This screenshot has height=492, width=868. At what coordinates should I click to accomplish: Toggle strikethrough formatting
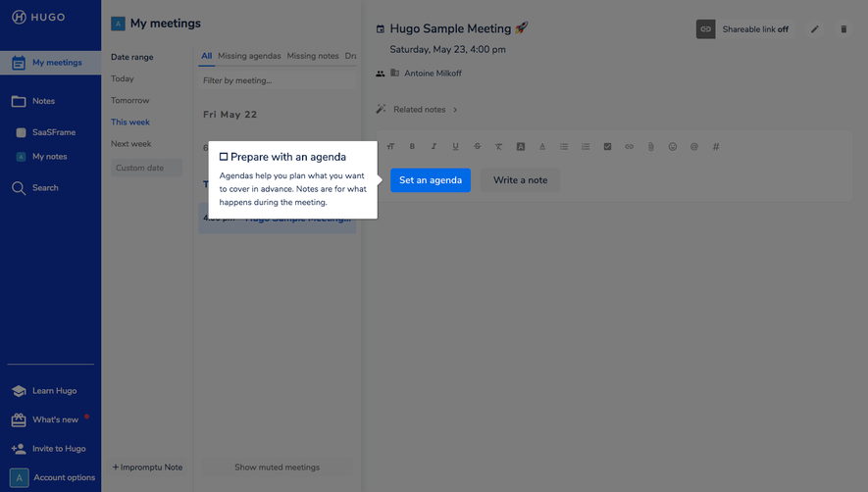pos(477,147)
